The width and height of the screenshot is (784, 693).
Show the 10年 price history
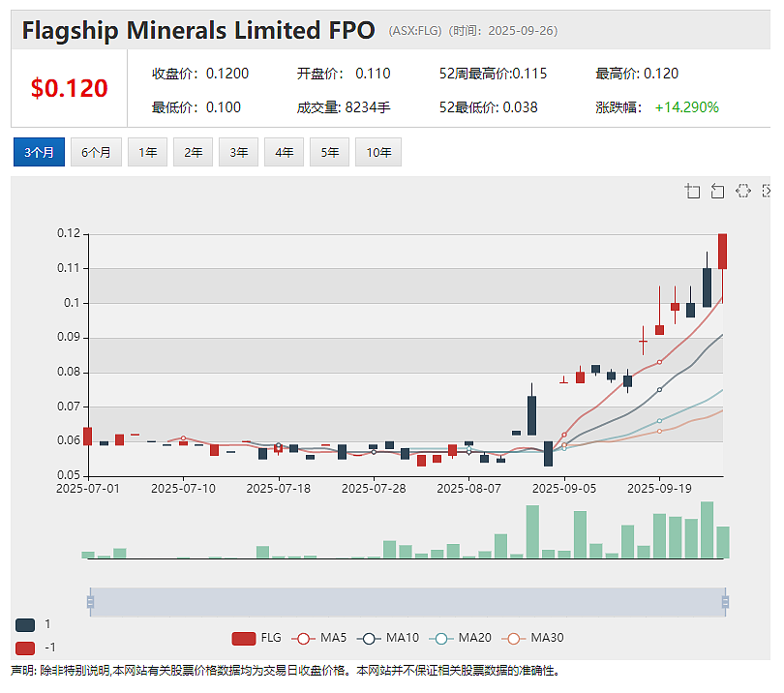[x=378, y=152]
